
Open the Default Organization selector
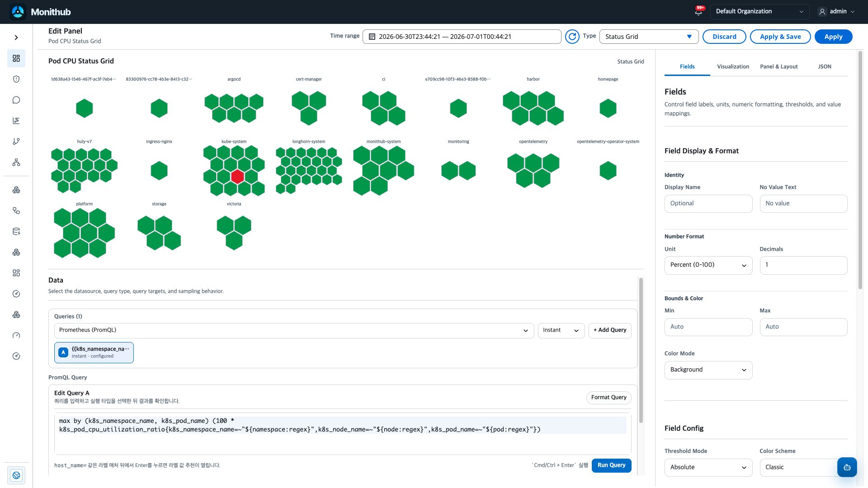point(759,12)
